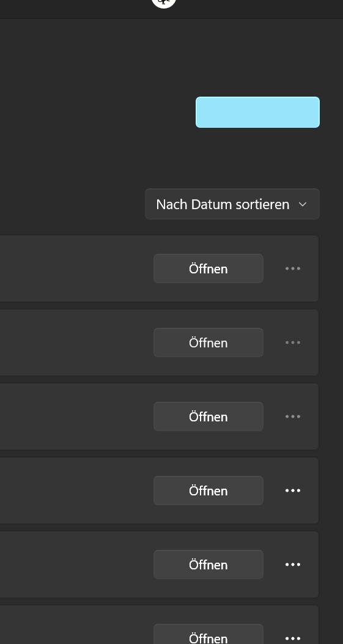Open the profile avatar at the top
The width and height of the screenshot is (343, 644).
tap(164, 3)
